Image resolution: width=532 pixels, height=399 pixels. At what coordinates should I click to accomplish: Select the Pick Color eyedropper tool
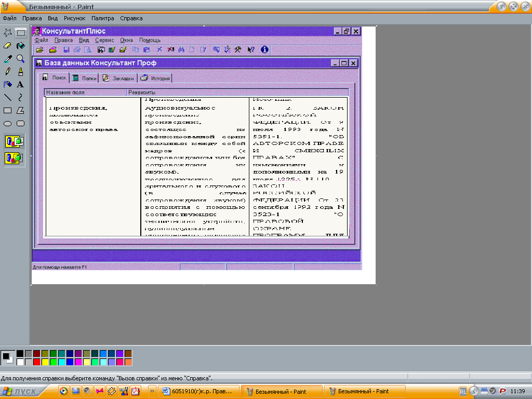pos(7,59)
